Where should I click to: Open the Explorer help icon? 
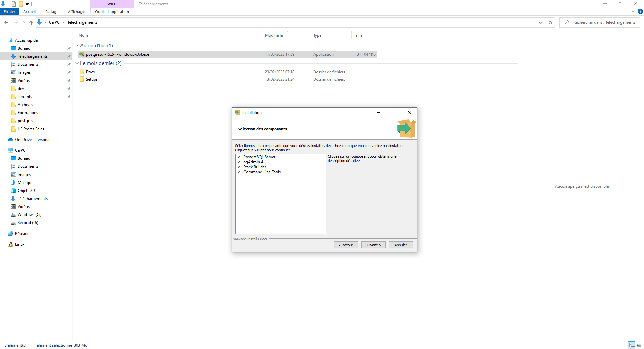pyautogui.click(x=640, y=11)
